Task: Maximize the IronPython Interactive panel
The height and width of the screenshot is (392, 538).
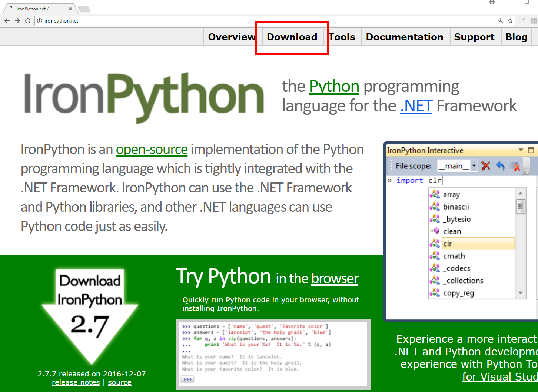Action: click(x=531, y=150)
